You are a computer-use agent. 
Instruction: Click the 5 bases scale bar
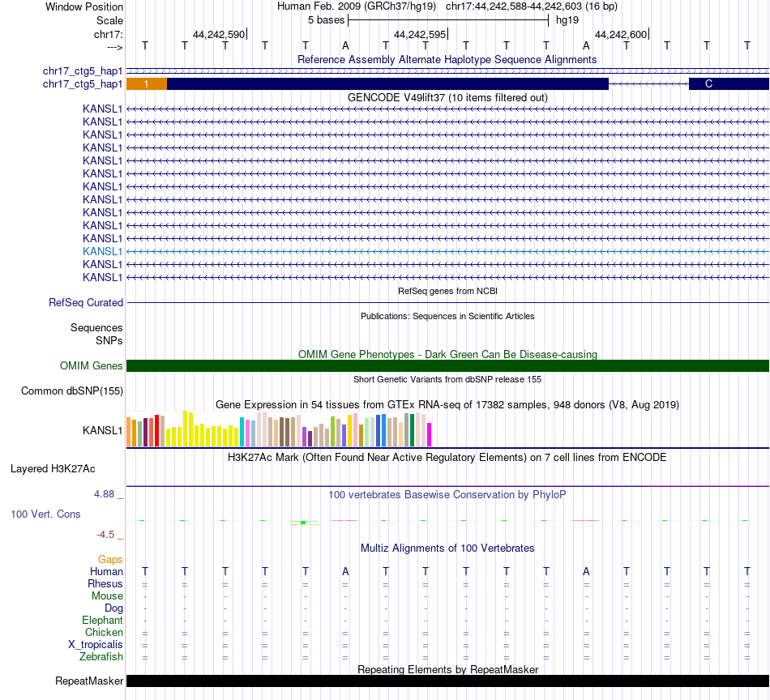[x=448, y=20]
